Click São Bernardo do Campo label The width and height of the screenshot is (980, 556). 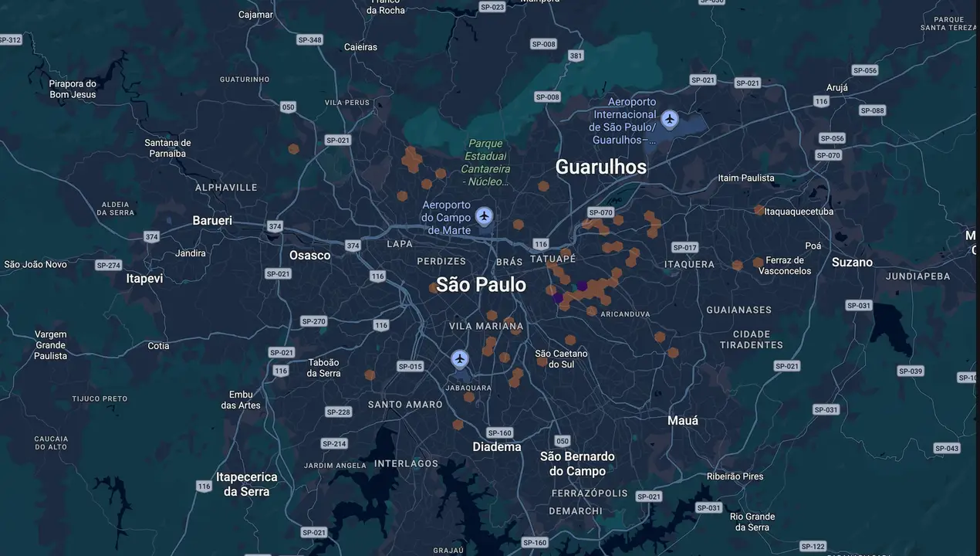[x=577, y=463]
